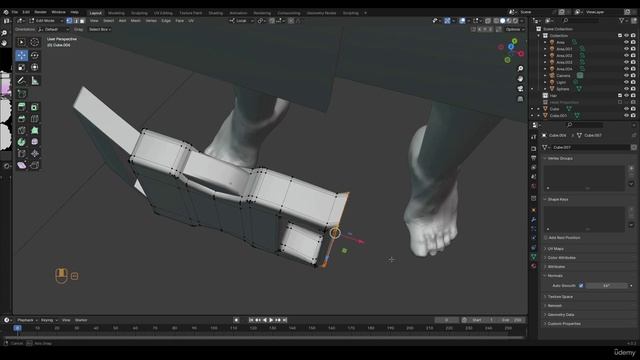This screenshot has height=360, width=640.
Task: Open the File menu
Action: [15, 12]
